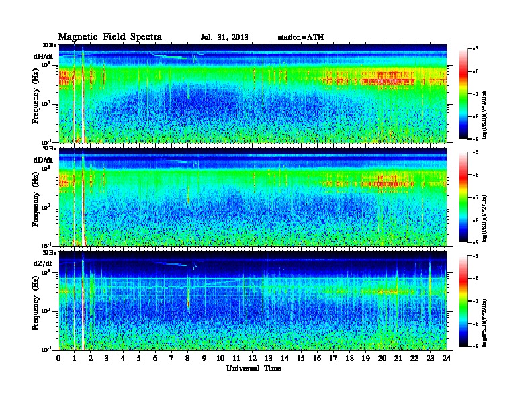Click hour '11' on the time axis

tap(236, 358)
